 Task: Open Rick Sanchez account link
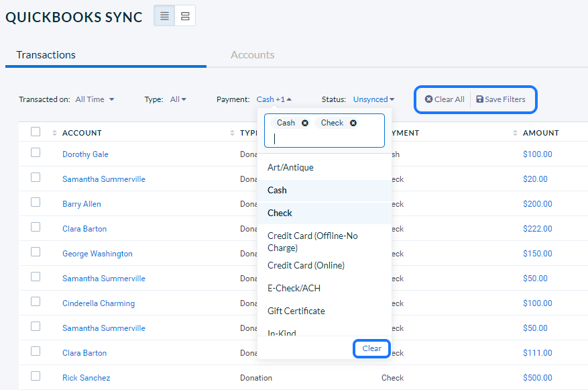(86, 378)
